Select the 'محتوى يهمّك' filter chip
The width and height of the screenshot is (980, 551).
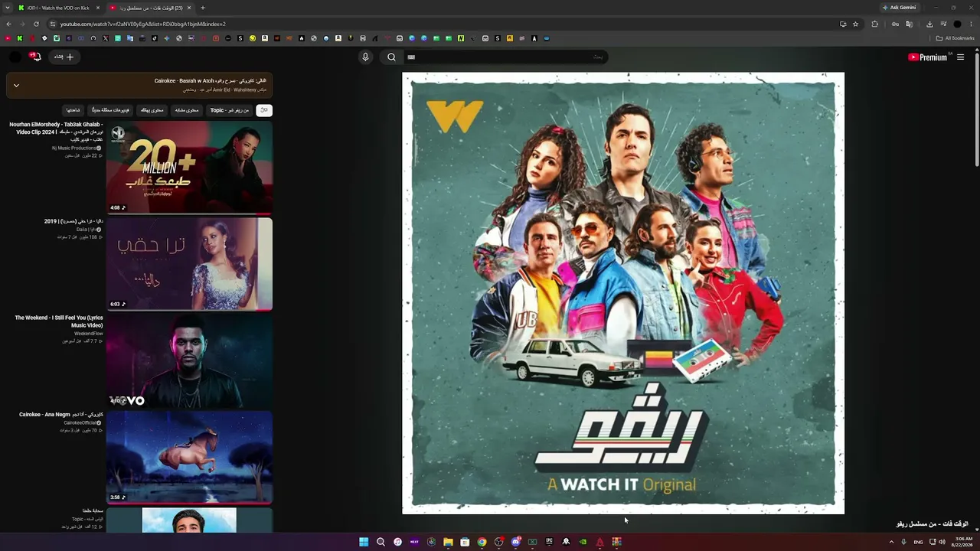click(x=152, y=110)
